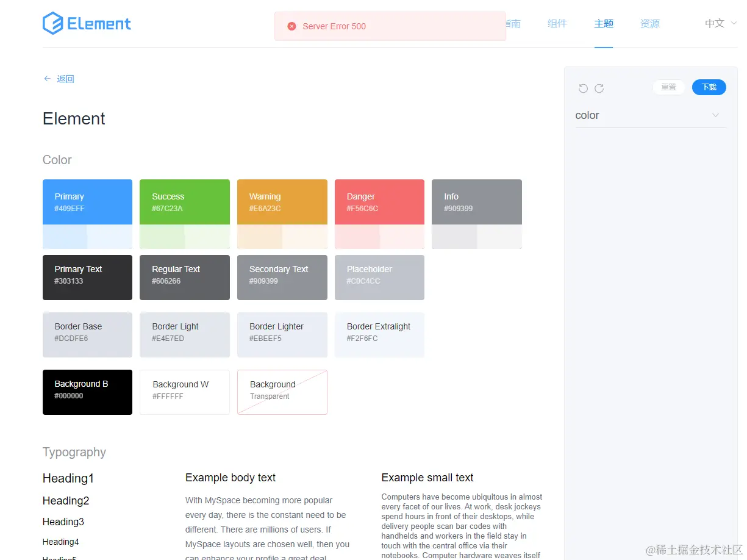Image resolution: width=747 pixels, height=560 pixels.
Task: Click the 重置 reset button
Action: (669, 87)
